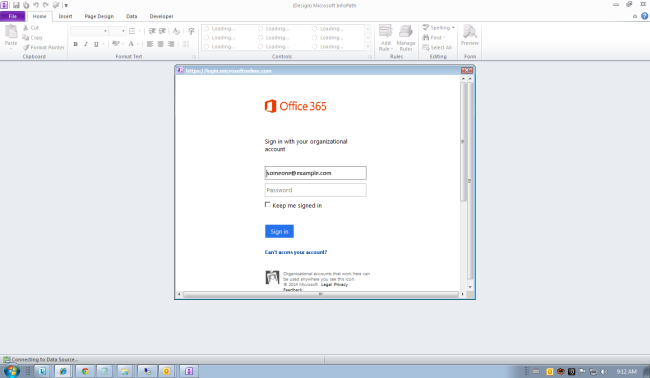Open the font name combo box
Screen dimensions: 650x378
(x=89, y=31)
